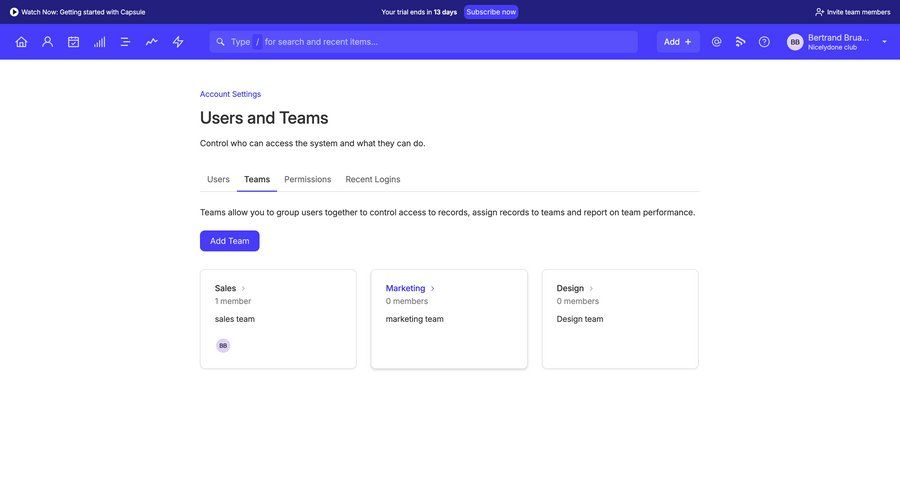Image resolution: width=900 pixels, height=484 pixels.
Task: Switch to the Permissions tab
Action: (307, 179)
